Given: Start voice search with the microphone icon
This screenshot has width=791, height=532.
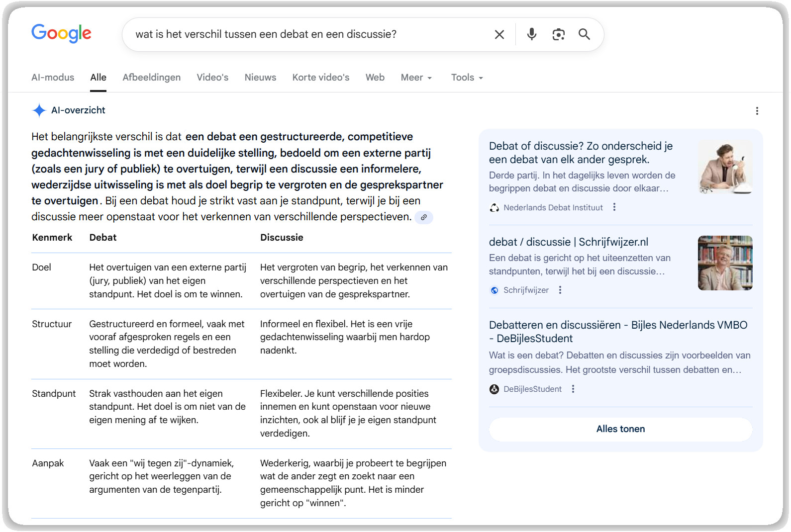Looking at the screenshot, I should pos(531,34).
